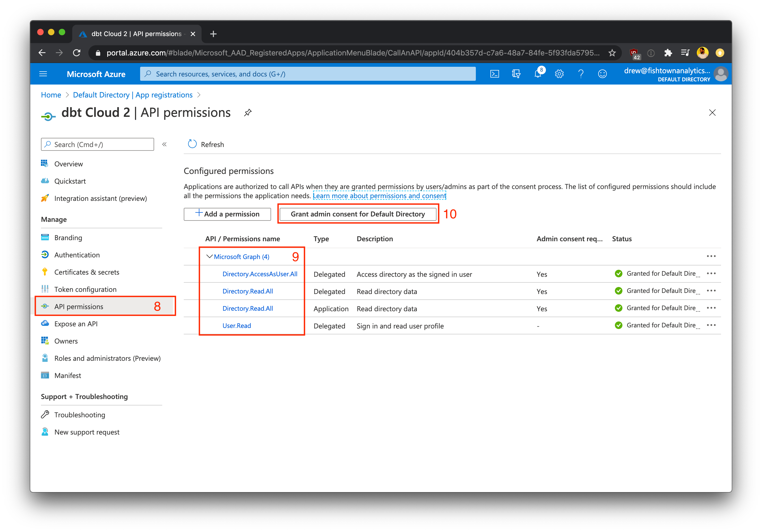Click the User.Read permission link

[x=236, y=325]
